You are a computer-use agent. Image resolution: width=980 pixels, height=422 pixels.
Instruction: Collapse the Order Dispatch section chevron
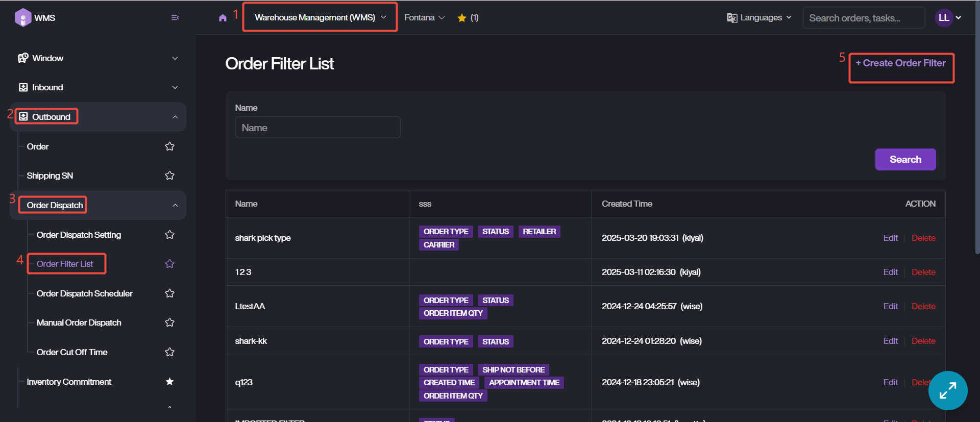(x=175, y=205)
